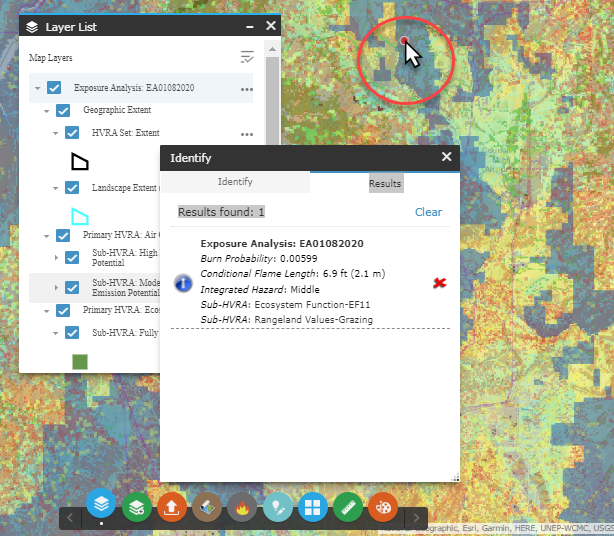Open the orange palette Draw tool

[383, 507]
